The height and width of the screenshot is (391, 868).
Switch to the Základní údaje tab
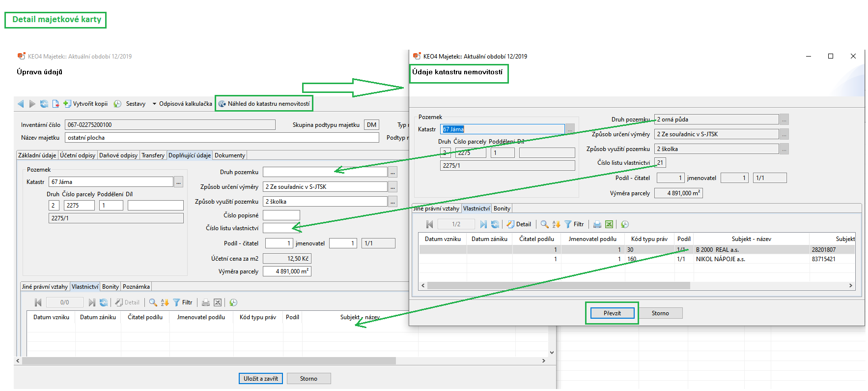[37, 155]
